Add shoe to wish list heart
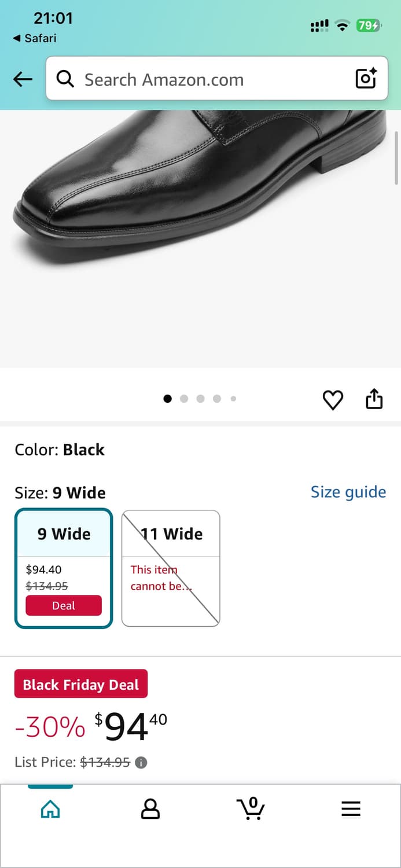 (333, 400)
